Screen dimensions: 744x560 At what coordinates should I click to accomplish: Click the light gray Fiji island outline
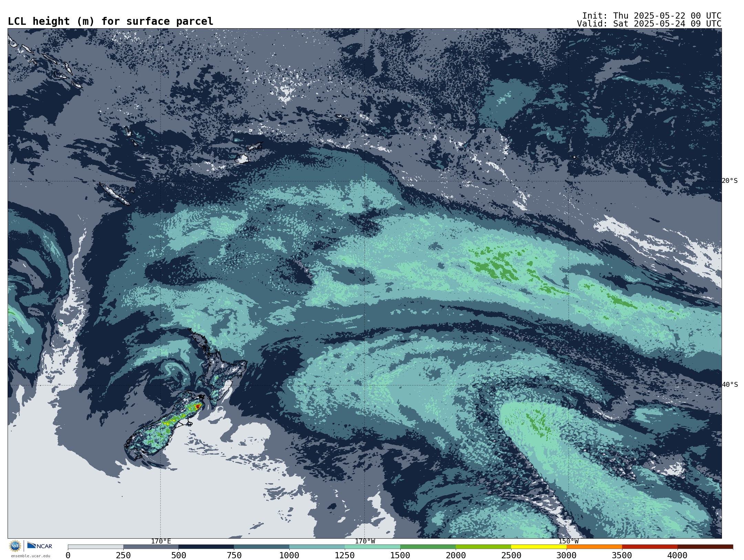[x=242, y=158]
